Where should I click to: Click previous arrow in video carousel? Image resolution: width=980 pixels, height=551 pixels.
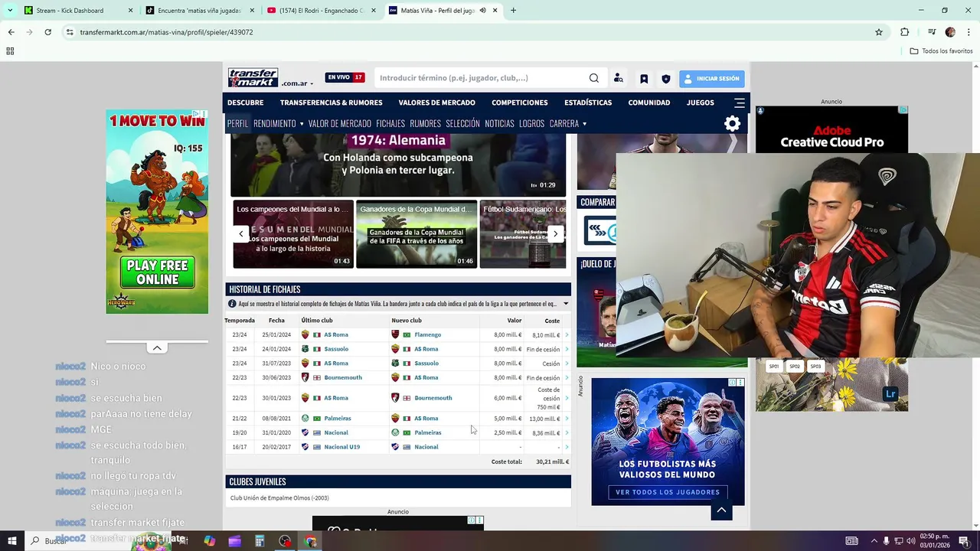click(x=241, y=233)
